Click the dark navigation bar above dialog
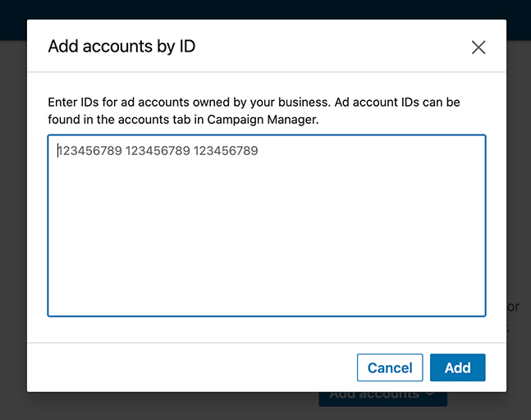Image resolution: width=531 pixels, height=420 pixels. click(263, 9)
